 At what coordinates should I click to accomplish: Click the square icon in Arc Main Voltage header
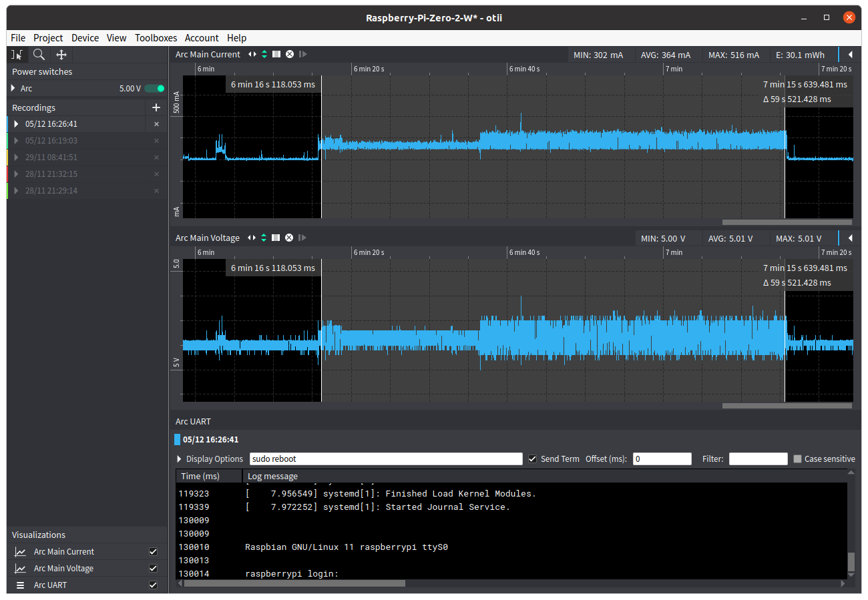pyautogui.click(x=276, y=238)
